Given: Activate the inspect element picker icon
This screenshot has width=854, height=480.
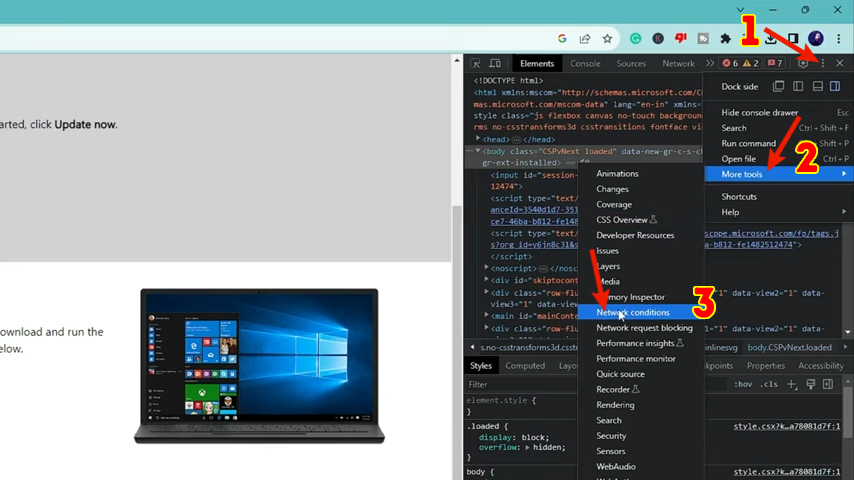Looking at the screenshot, I should pos(475,63).
